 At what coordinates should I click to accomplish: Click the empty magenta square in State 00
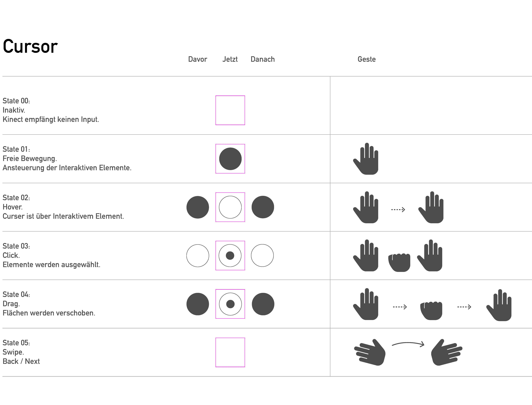coord(230,110)
